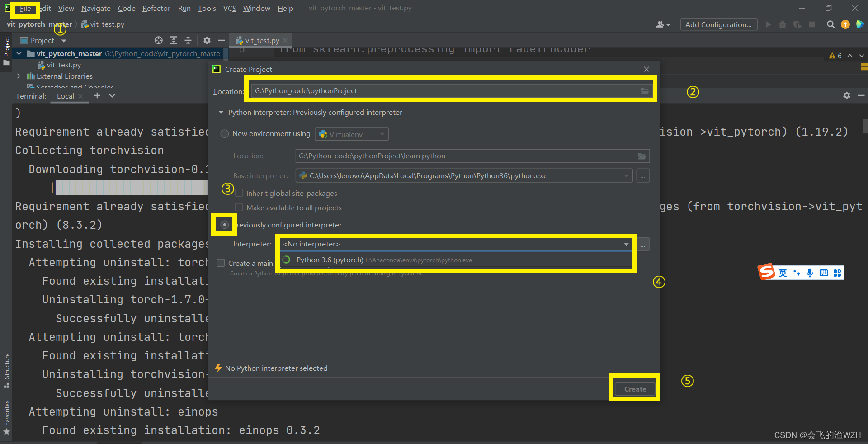
Task: Collapse the vit_pytorch_master tree node
Action: (19, 53)
